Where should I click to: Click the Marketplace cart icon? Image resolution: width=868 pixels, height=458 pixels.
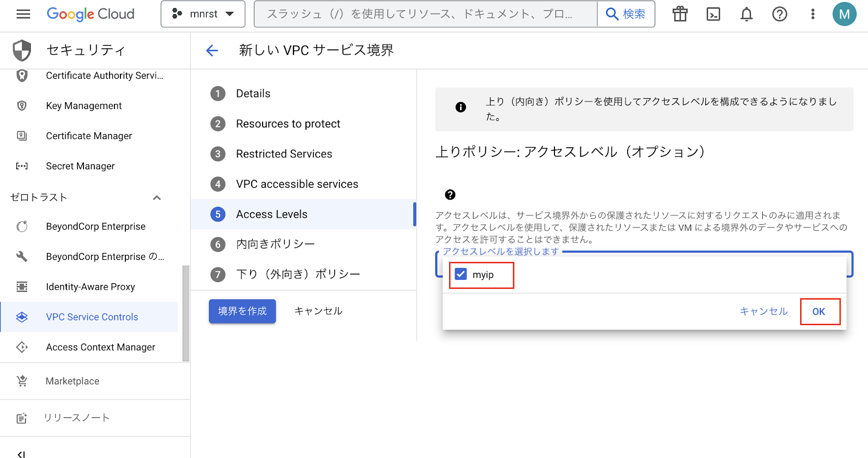tap(22, 381)
